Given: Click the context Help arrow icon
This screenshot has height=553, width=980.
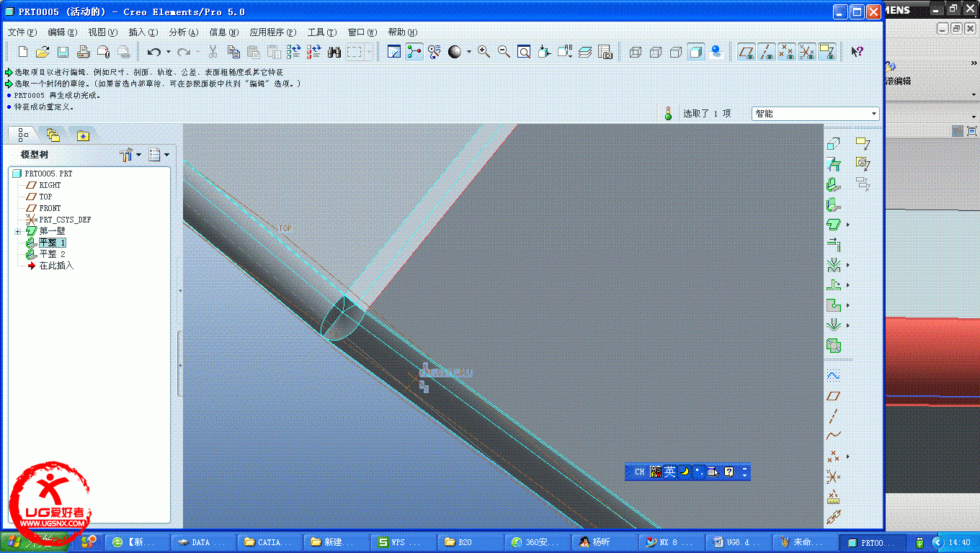Looking at the screenshot, I should pos(857,52).
